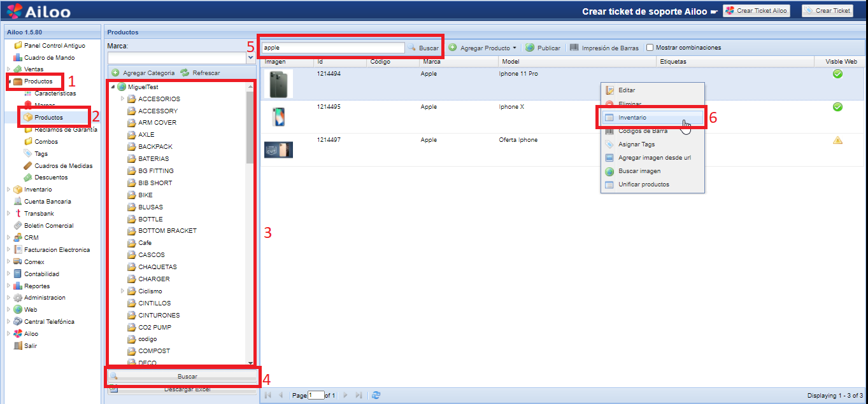
Task: Choose Buscar imagen in context menu
Action: pos(653,171)
